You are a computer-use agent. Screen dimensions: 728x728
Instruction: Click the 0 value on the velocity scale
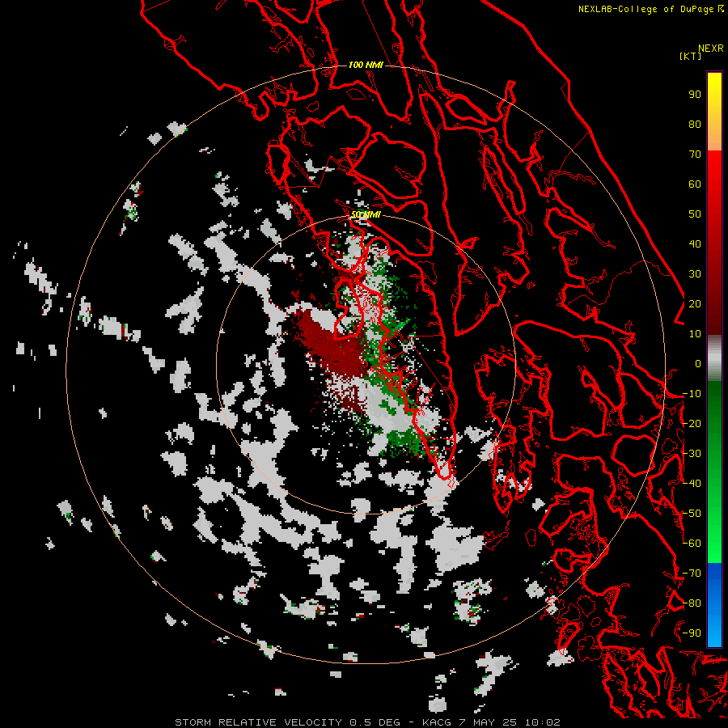click(x=698, y=363)
